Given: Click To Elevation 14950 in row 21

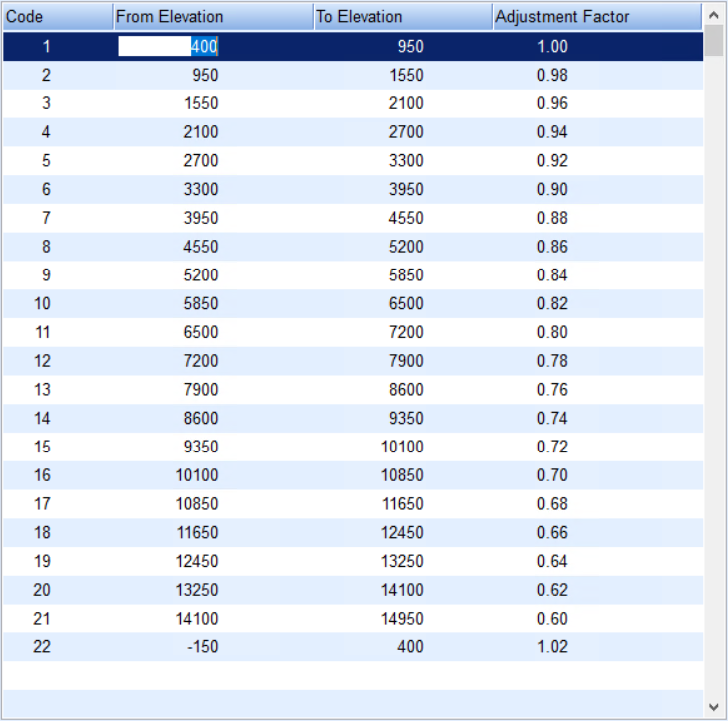Looking at the screenshot, I should pyautogui.click(x=402, y=618).
